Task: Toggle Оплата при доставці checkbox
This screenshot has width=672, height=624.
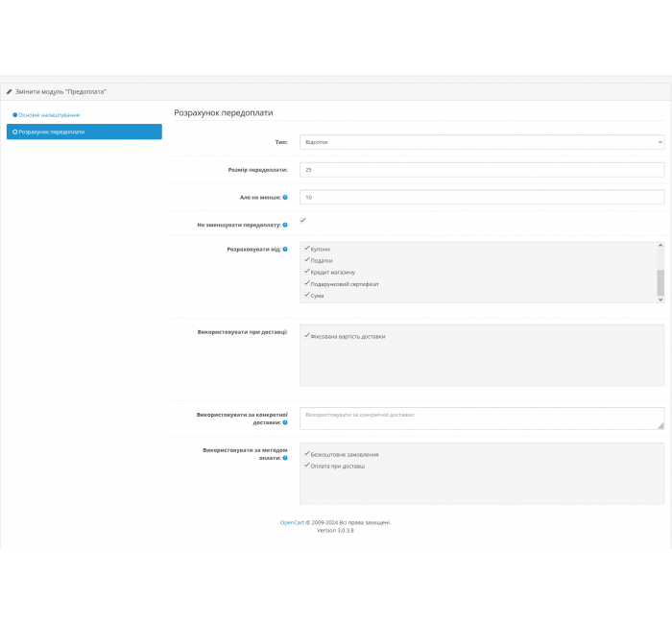Action: click(307, 465)
